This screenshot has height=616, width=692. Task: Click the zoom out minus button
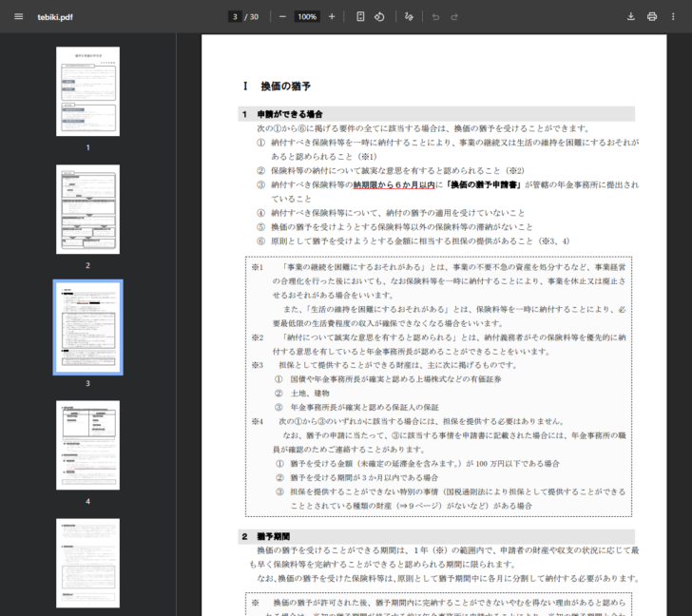point(282,17)
